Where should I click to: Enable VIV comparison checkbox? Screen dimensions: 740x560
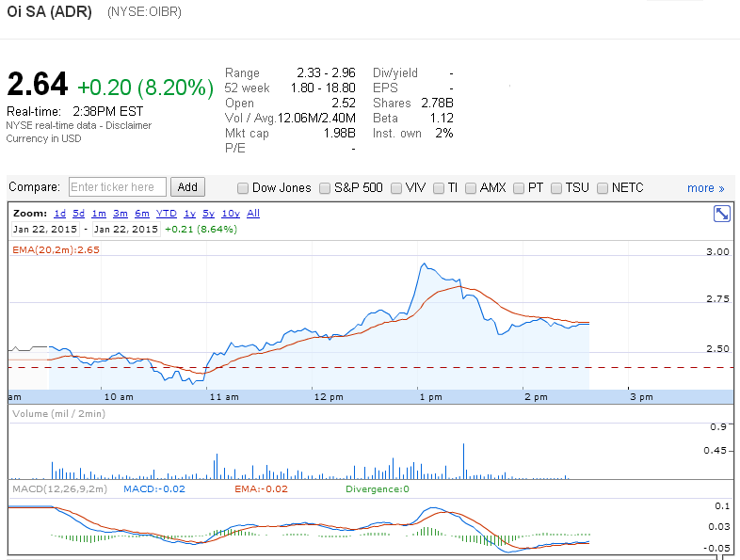pyautogui.click(x=396, y=188)
